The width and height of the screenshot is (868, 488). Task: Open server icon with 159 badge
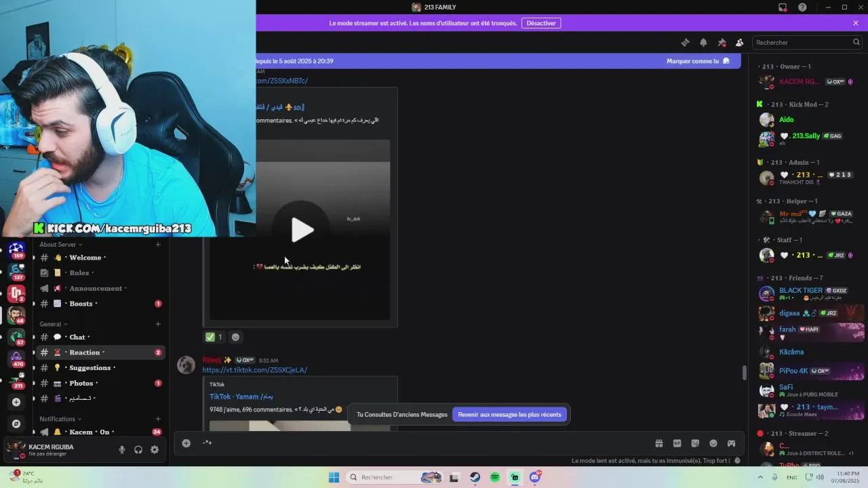click(16, 250)
